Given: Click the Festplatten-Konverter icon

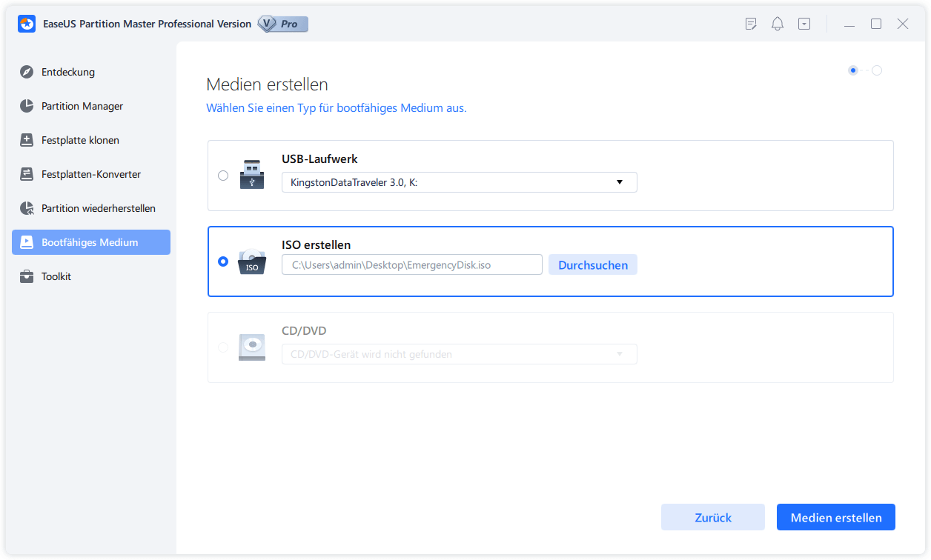Looking at the screenshot, I should click(27, 174).
